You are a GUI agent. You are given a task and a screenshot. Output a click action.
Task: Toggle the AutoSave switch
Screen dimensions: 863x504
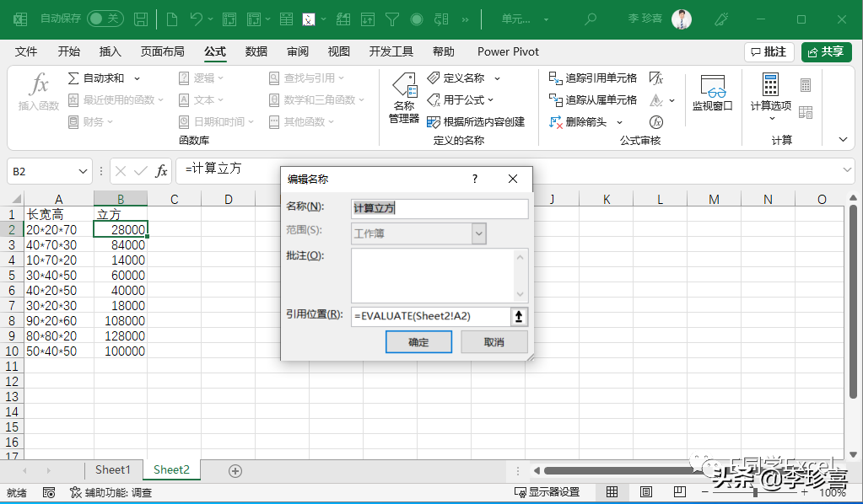click(105, 19)
